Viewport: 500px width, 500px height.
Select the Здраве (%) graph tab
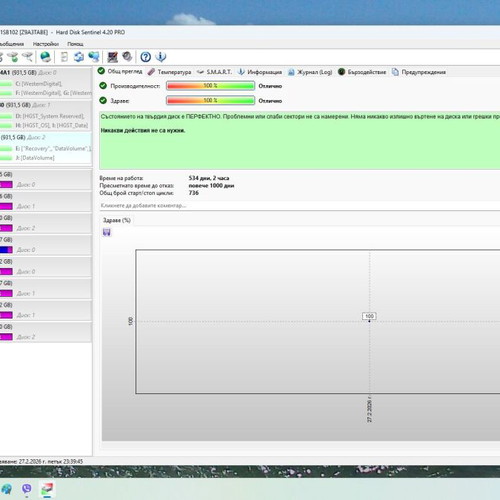(116, 220)
